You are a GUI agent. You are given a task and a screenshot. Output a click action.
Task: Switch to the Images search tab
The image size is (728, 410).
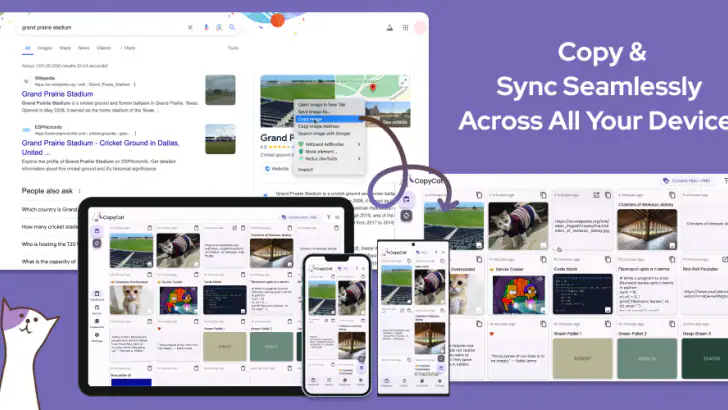point(45,48)
